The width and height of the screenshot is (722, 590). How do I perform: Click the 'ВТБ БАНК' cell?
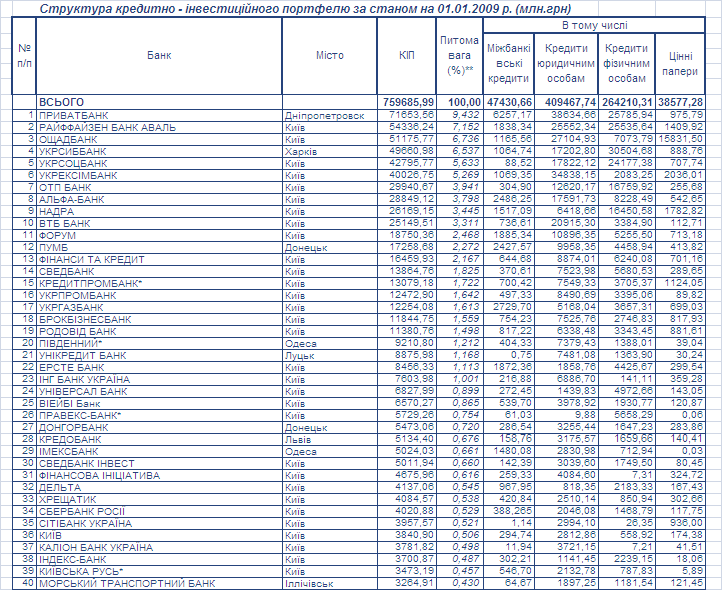(x=159, y=223)
